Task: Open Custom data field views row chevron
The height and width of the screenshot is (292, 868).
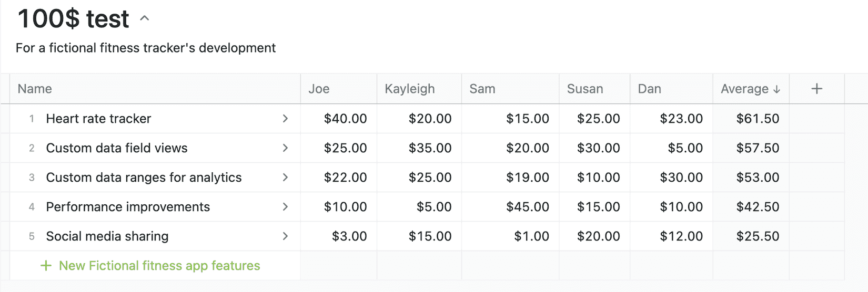Action: (285, 148)
